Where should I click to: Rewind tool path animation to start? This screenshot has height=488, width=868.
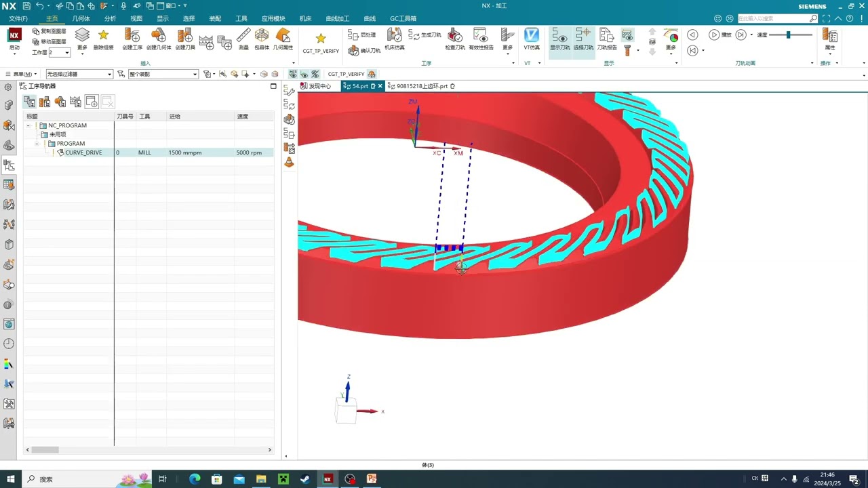(x=692, y=50)
